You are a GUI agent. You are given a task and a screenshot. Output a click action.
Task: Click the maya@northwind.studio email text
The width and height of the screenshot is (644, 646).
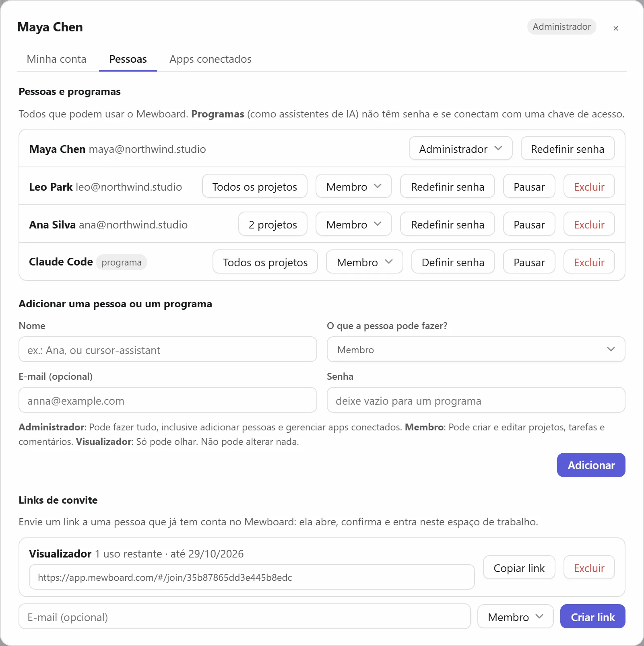(x=147, y=149)
